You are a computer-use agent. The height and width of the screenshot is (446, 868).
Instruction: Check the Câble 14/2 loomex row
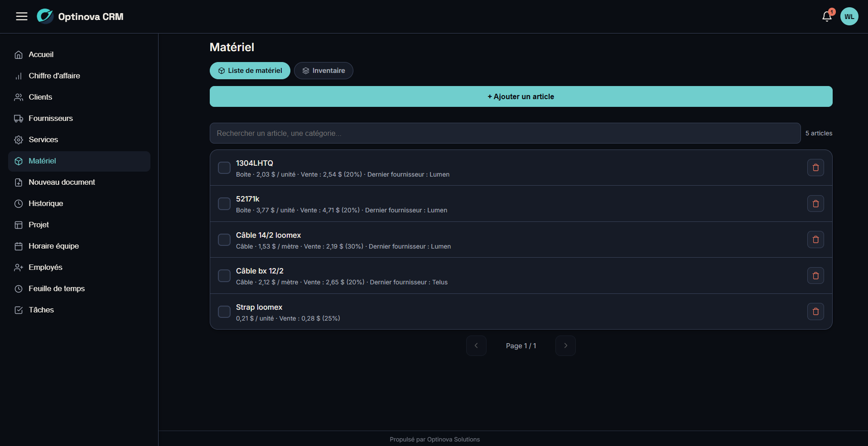tap(224, 240)
